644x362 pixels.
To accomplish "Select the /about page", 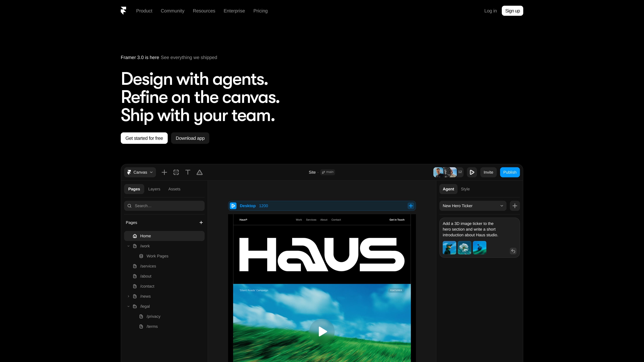I will coord(164,276).
